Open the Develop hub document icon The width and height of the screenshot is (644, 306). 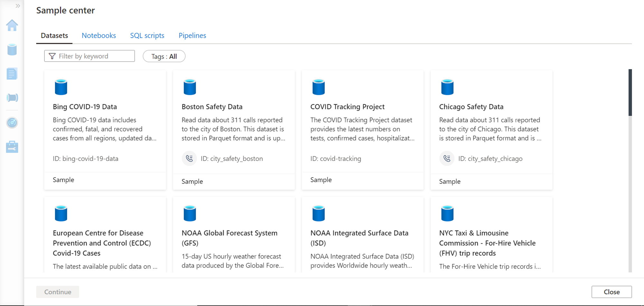[x=12, y=74]
